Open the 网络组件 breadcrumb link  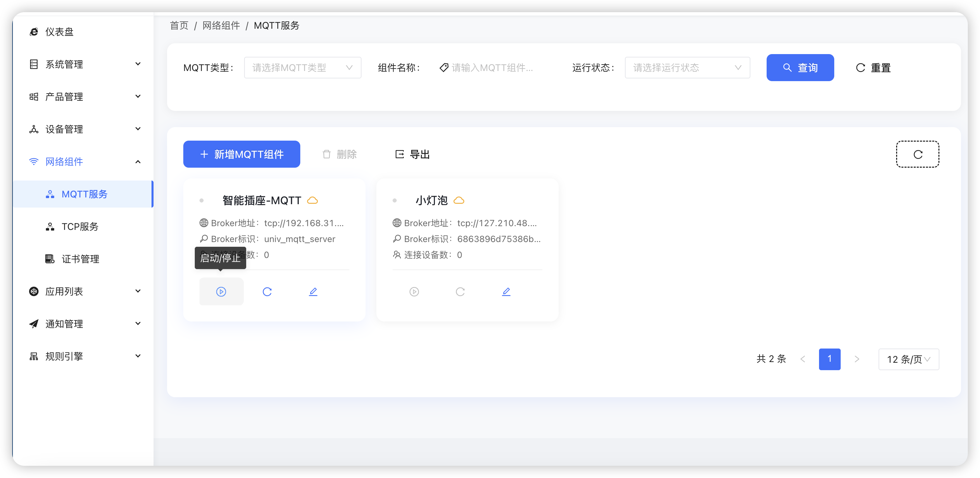click(x=221, y=25)
